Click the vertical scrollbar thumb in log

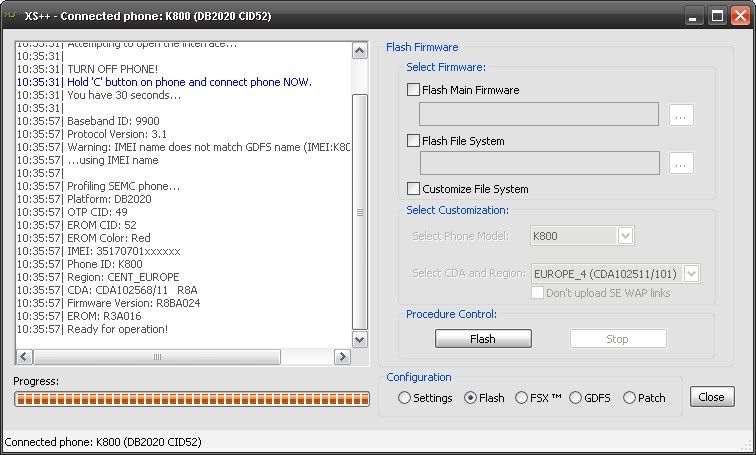click(x=360, y=212)
